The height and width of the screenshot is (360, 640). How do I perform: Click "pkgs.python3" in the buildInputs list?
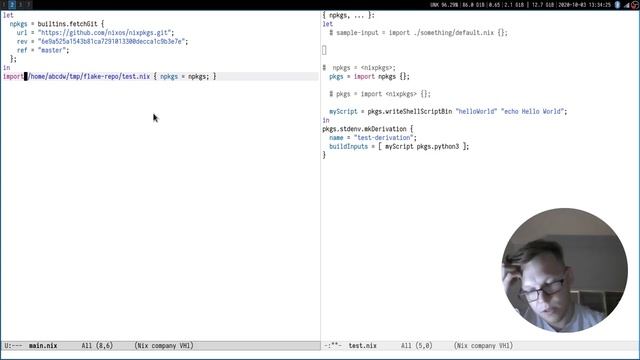tap(438, 147)
